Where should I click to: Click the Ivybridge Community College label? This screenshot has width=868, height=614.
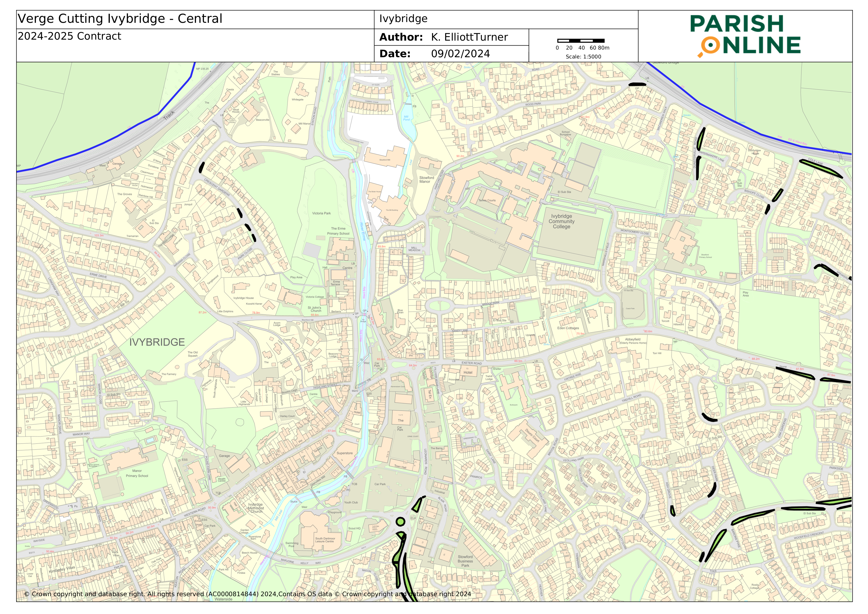[561, 221]
